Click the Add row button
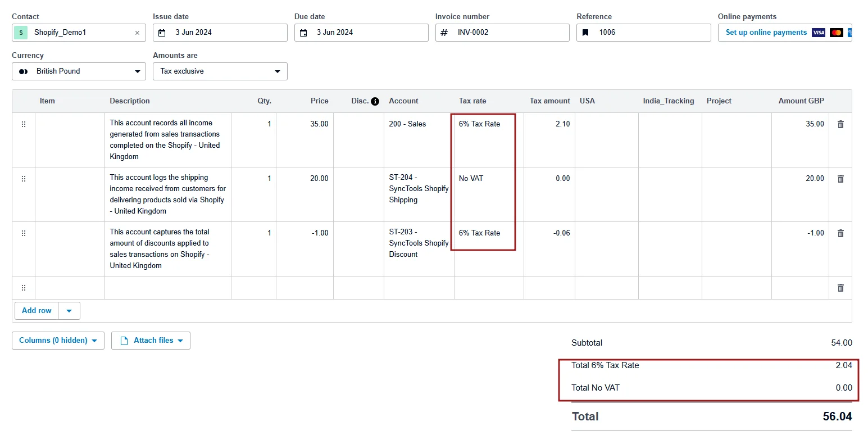This screenshot has width=868, height=435. [x=37, y=311]
